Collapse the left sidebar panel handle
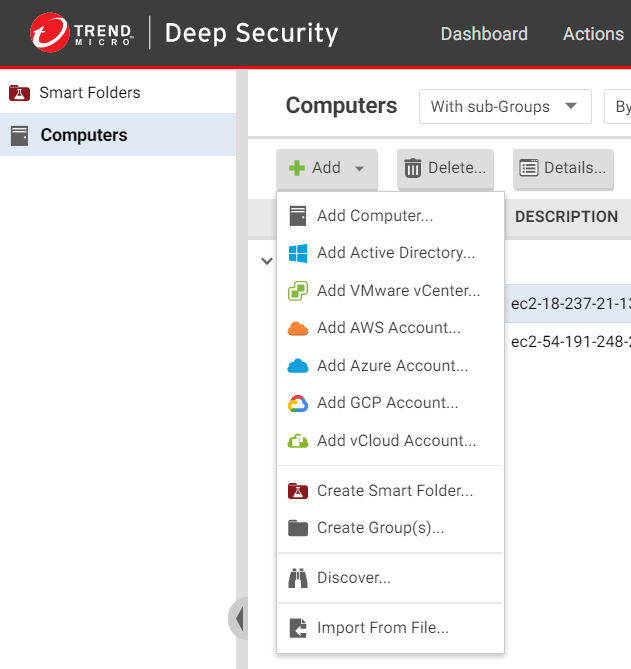Viewport: 631px width, 669px height. pos(238,618)
